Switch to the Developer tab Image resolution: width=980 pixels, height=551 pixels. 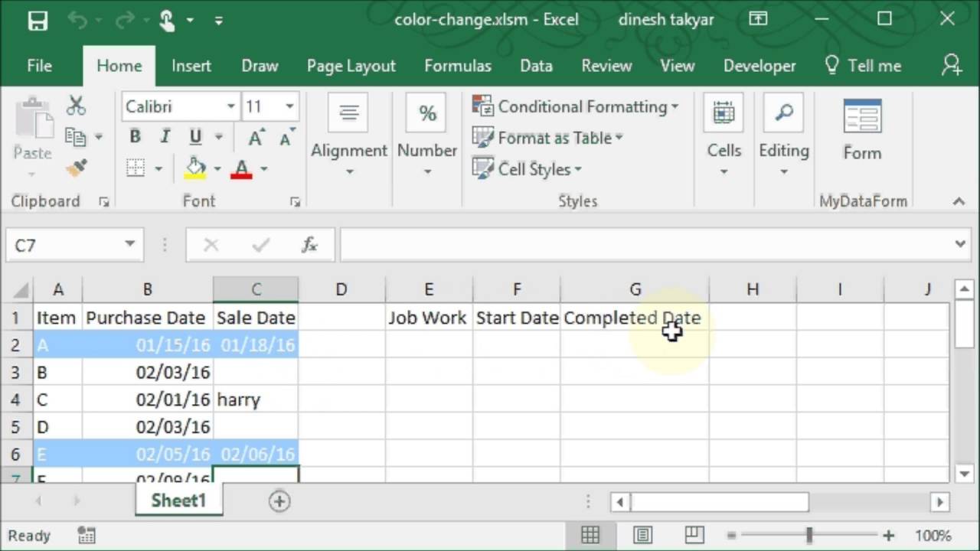coord(759,66)
